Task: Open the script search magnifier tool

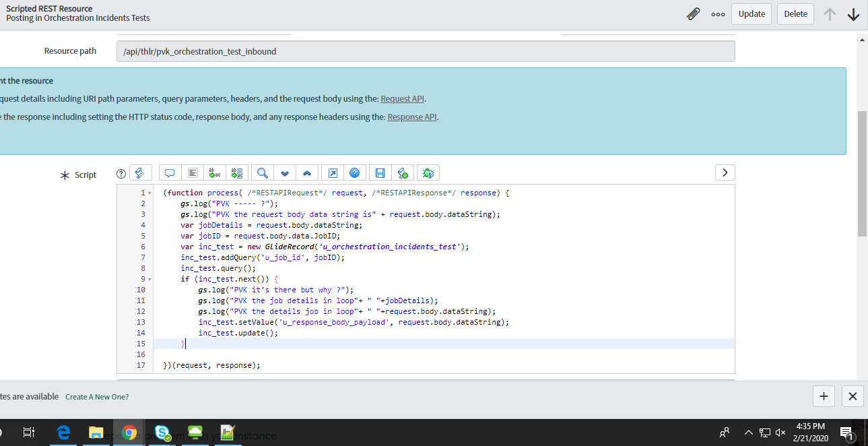Action: pyautogui.click(x=262, y=173)
